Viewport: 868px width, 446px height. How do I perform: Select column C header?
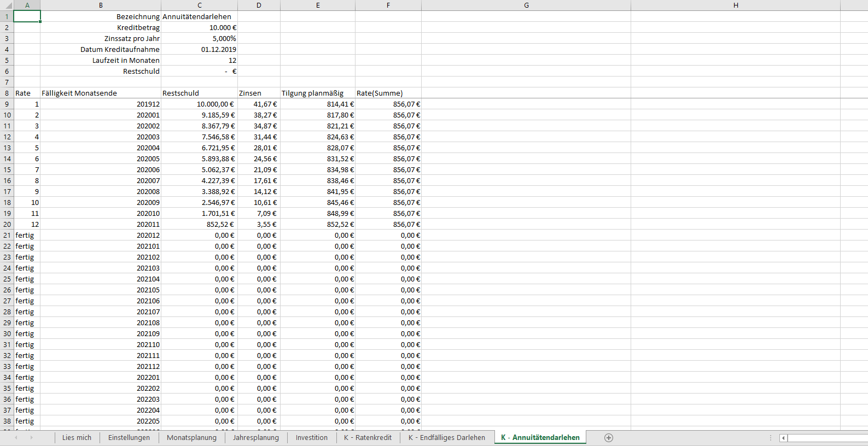(x=199, y=5)
